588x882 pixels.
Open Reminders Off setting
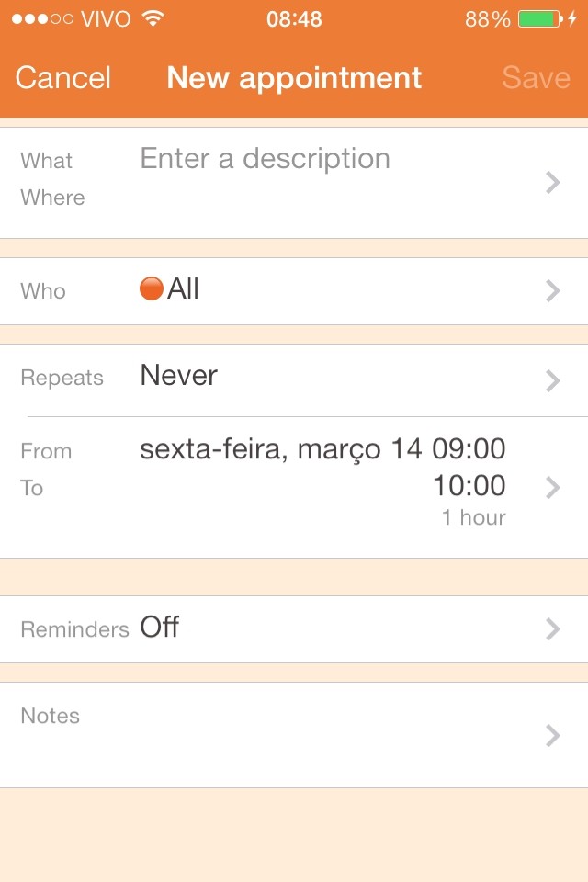tap(160, 628)
